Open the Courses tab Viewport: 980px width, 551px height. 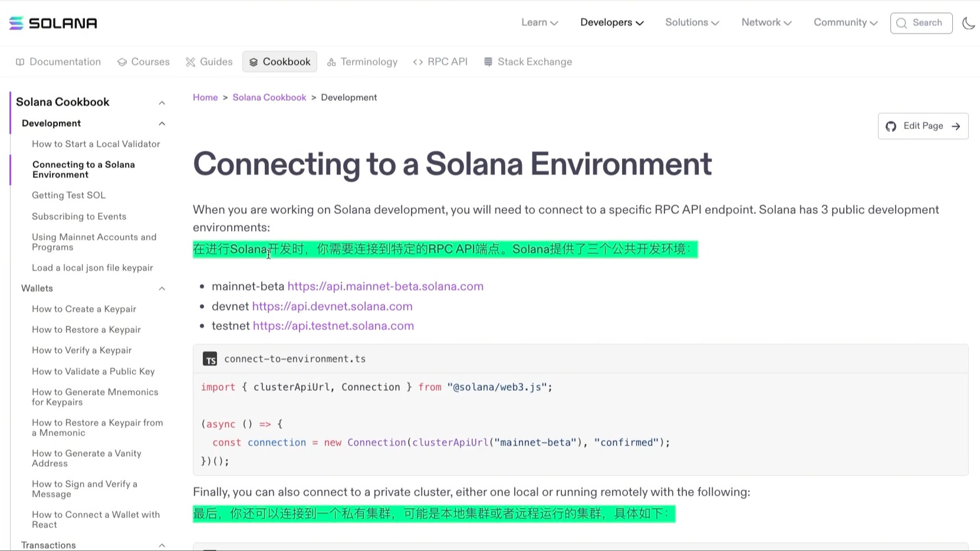click(143, 62)
